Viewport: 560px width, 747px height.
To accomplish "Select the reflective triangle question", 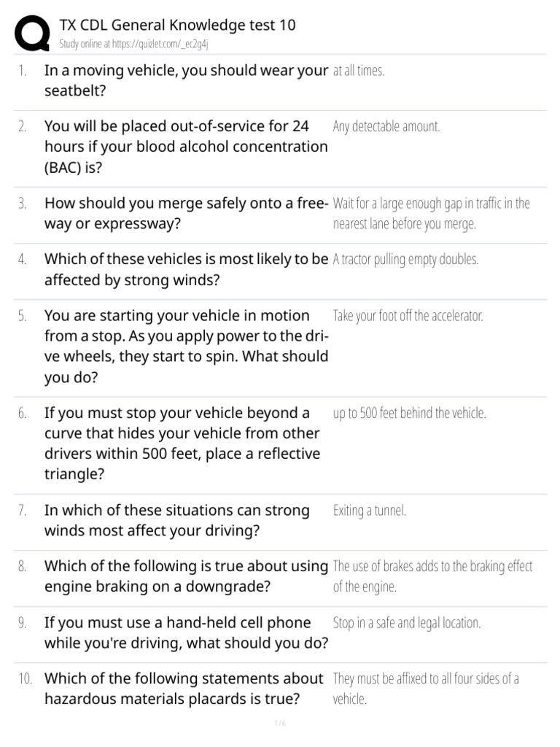I will (x=182, y=444).
